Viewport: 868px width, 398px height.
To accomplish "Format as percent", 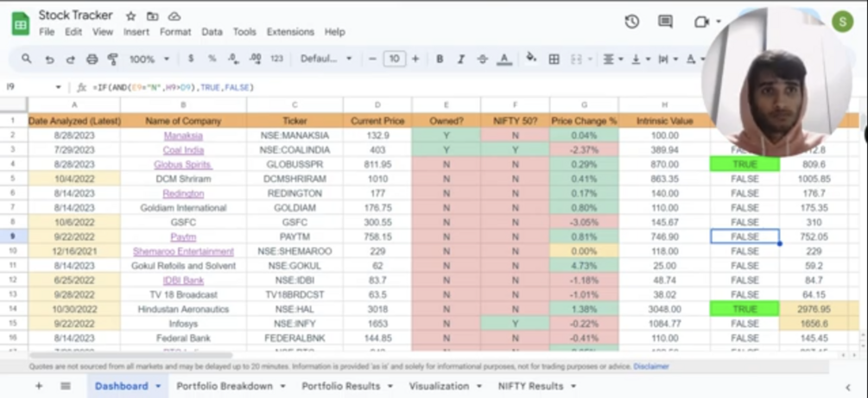I will tap(212, 59).
